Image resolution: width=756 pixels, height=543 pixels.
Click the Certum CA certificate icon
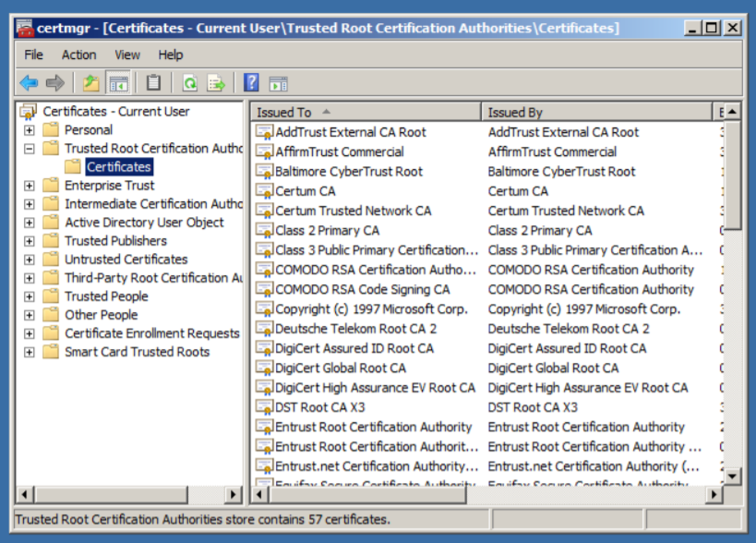coord(264,191)
